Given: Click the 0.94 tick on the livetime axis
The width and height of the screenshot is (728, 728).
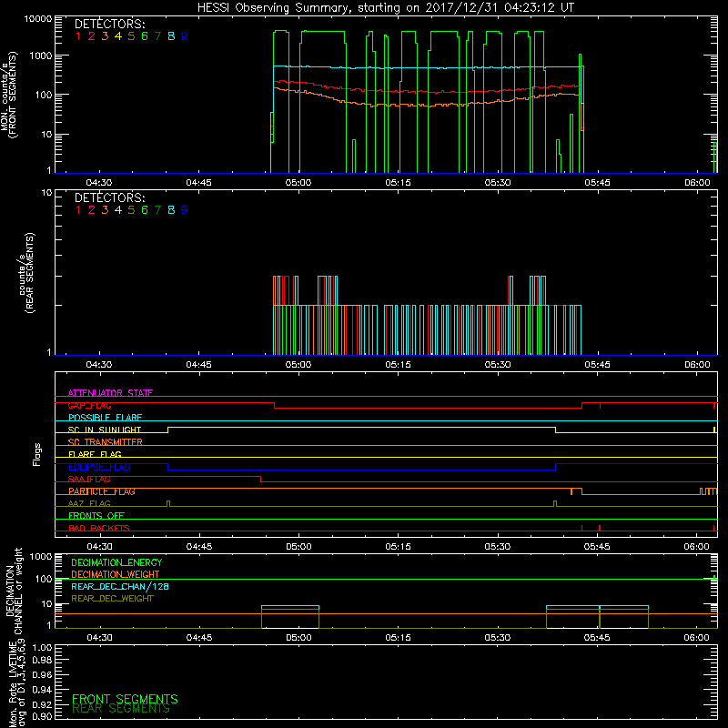Looking at the screenshot, I should [x=42, y=690].
